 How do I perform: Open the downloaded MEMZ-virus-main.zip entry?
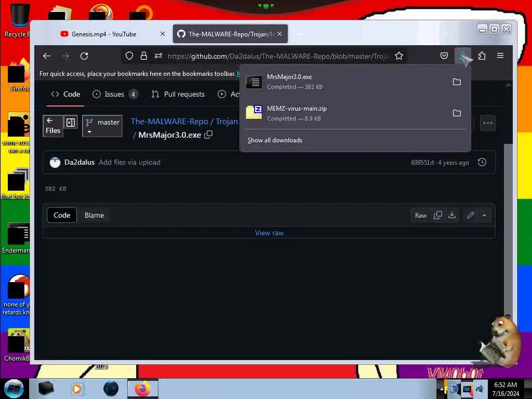(344, 113)
